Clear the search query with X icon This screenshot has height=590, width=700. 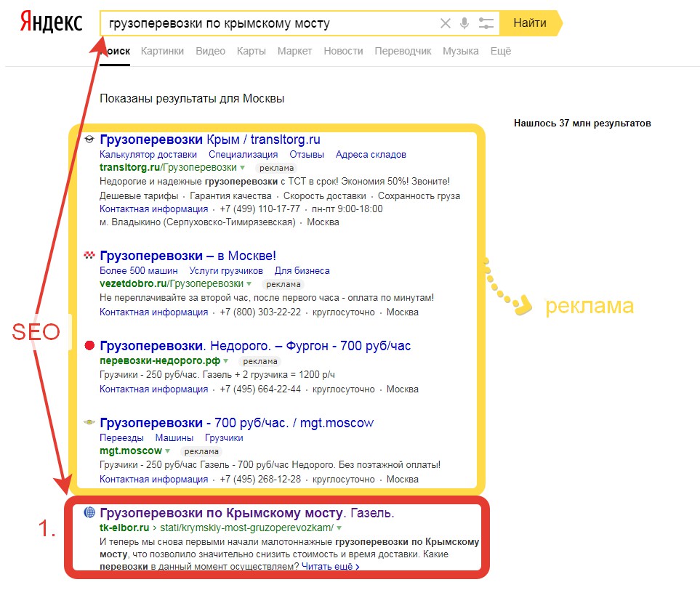[x=445, y=23]
